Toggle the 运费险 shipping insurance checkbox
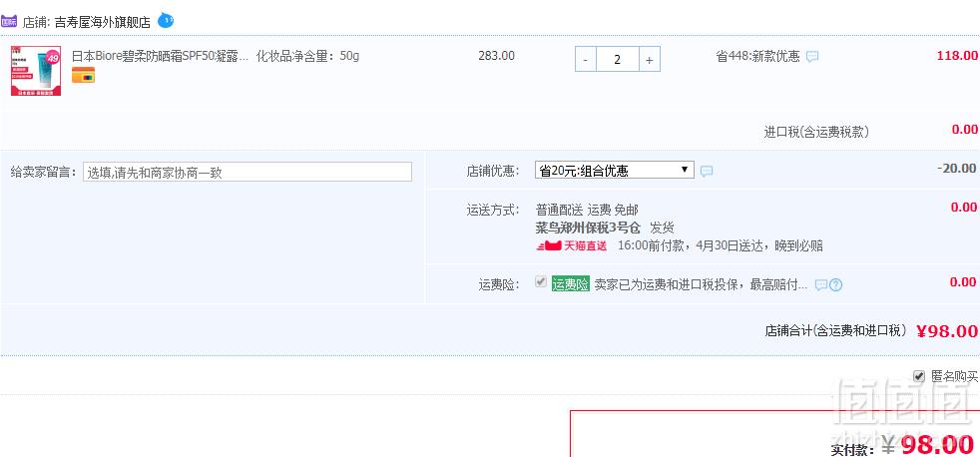This screenshot has width=980, height=457. coord(541,282)
